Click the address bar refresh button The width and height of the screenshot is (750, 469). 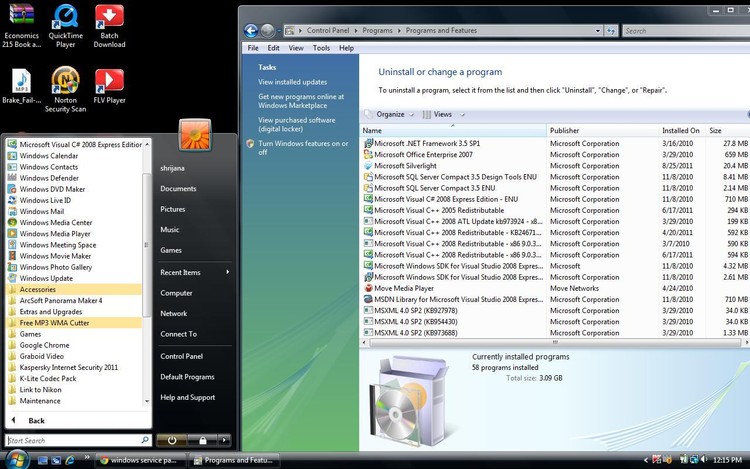pyautogui.click(x=609, y=31)
